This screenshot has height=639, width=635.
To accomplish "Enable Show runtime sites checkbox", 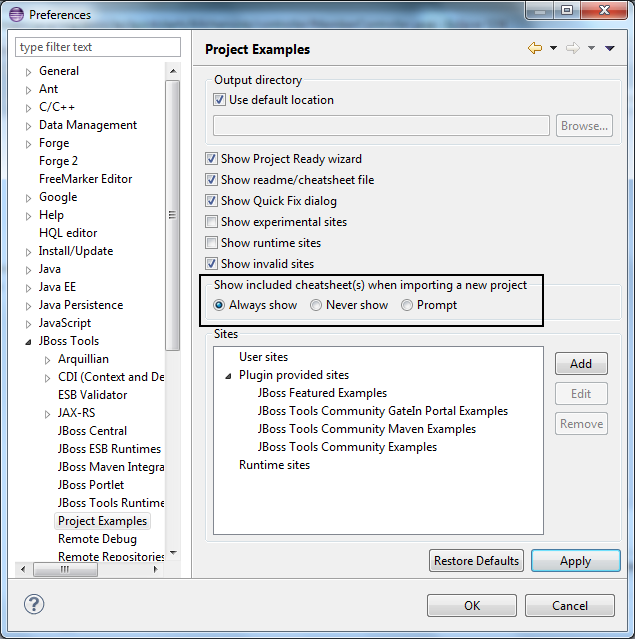I will click(211, 243).
